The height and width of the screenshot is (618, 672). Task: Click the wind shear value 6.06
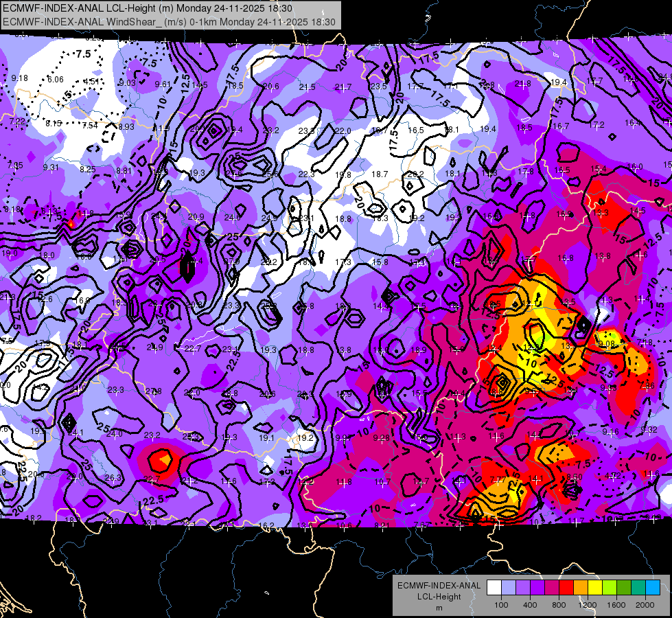(56, 80)
